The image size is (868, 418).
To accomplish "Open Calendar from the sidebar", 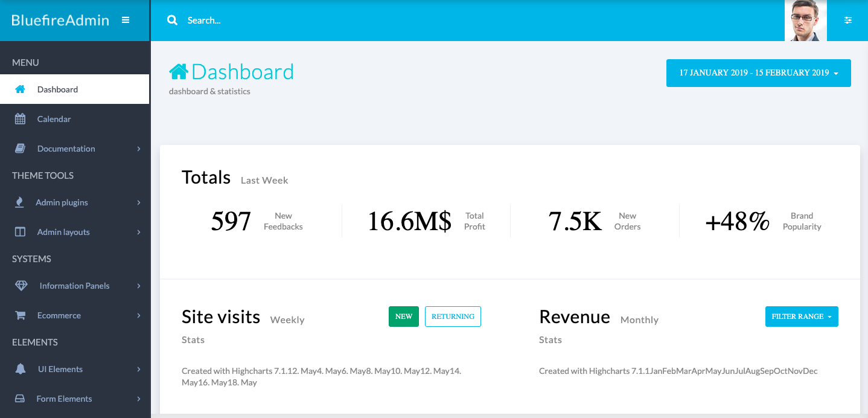I will [x=75, y=119].
